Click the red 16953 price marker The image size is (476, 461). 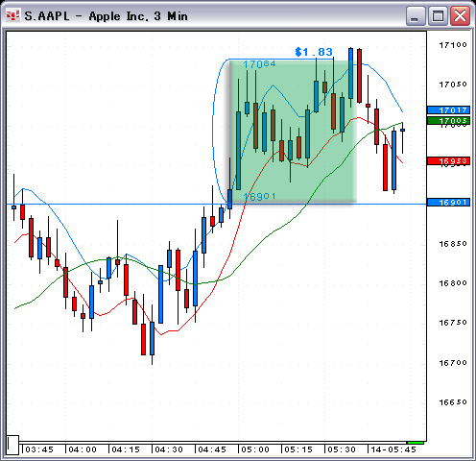pyautogui.click(x=448, y=160)
